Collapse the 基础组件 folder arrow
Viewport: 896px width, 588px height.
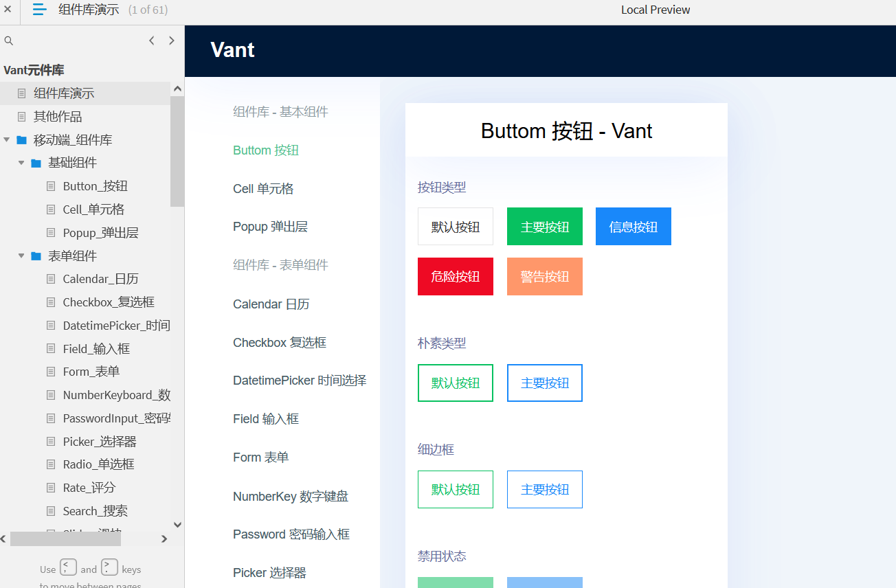21,163
